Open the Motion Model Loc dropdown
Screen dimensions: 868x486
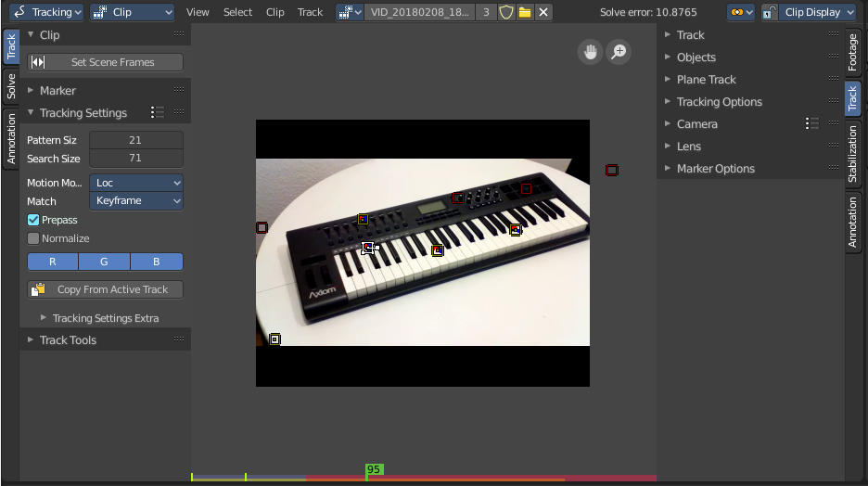[x=136, y=183]
